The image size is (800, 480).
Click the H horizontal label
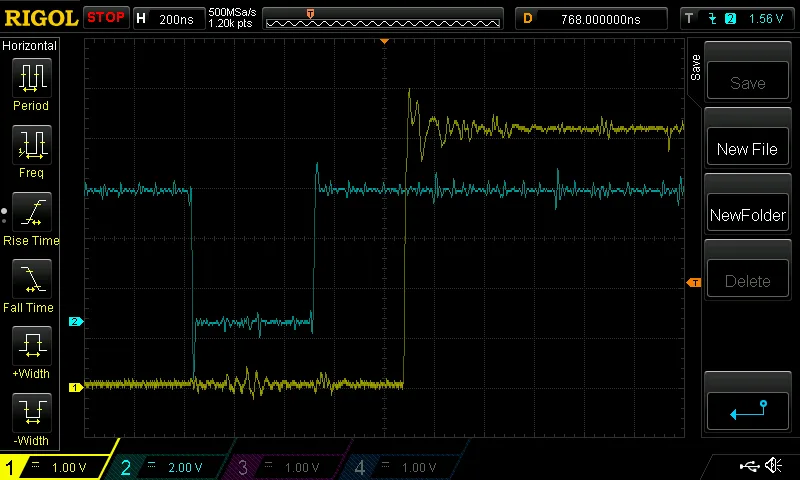pyautogui.click(x=141, y=19)
